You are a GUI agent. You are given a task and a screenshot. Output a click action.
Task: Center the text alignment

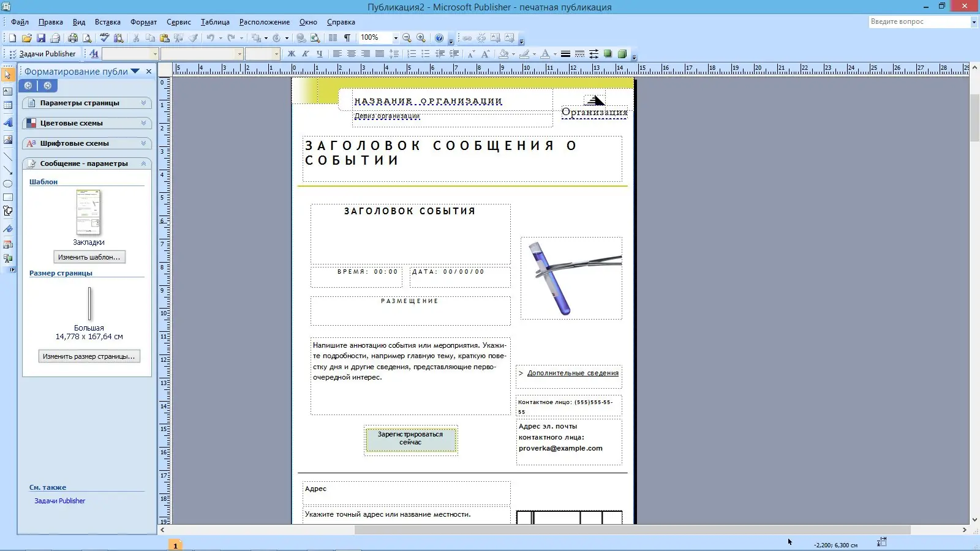click(x=351, y=54)
